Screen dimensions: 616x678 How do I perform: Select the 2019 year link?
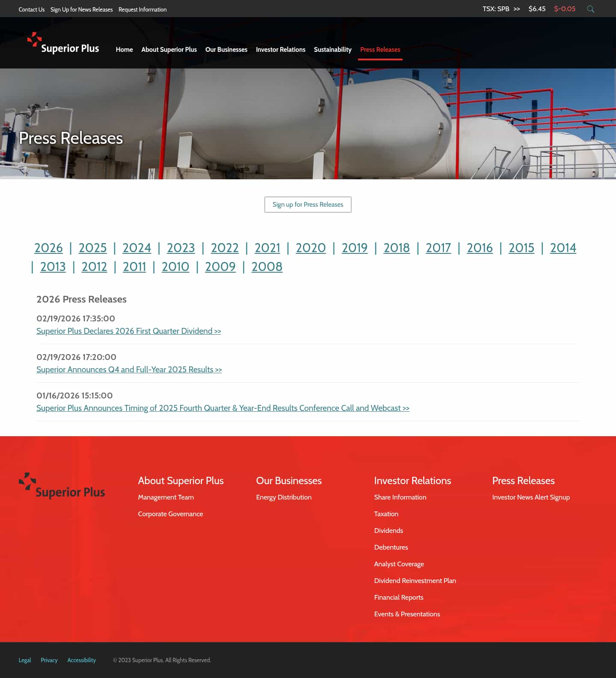coord(355,248)
